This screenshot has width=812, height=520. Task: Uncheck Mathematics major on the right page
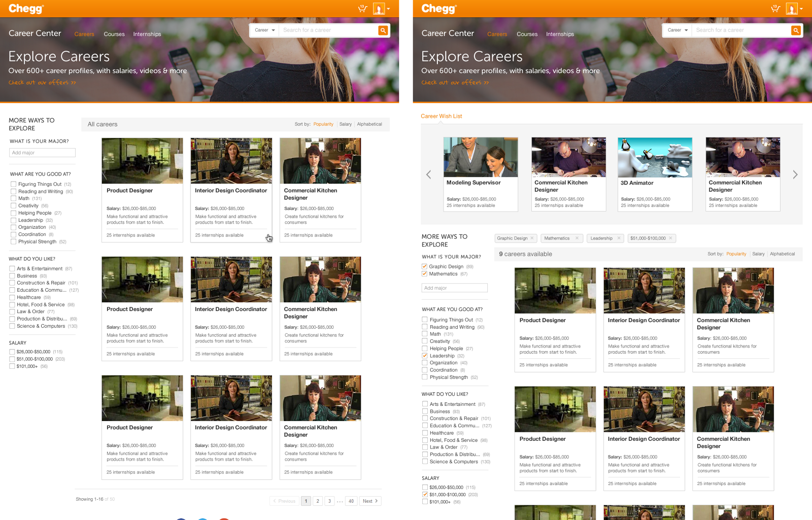[x=424, y=273]
